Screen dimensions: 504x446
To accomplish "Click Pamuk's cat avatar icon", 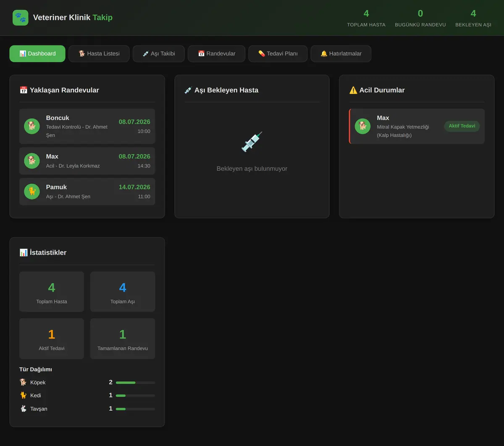I will (32, 191).
